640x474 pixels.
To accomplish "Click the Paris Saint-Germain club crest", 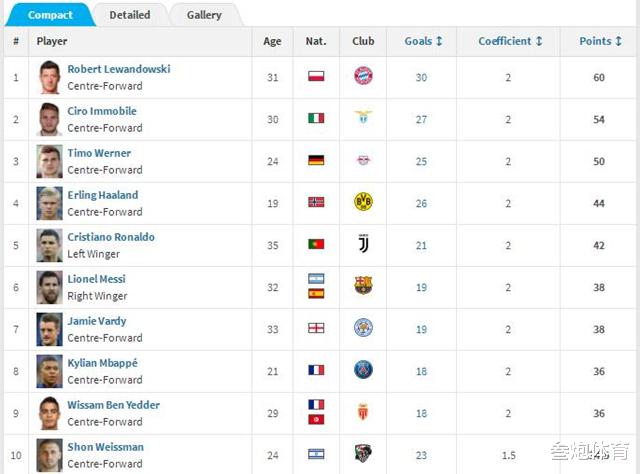I will coord(363,370).
